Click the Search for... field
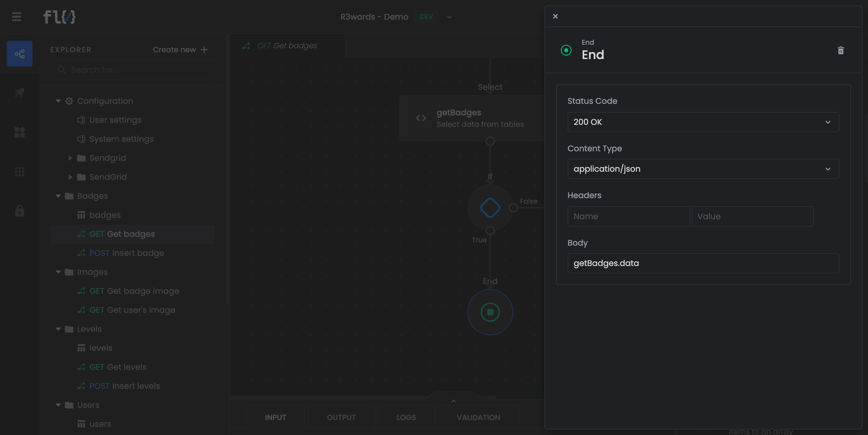868x435 pixels. click(x=133, y=70)
